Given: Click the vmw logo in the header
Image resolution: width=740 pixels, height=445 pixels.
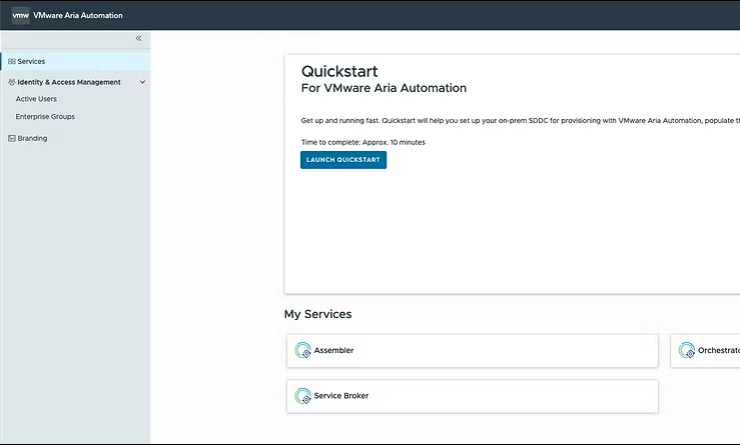Looking at the screenshot, I should point(20,16).
